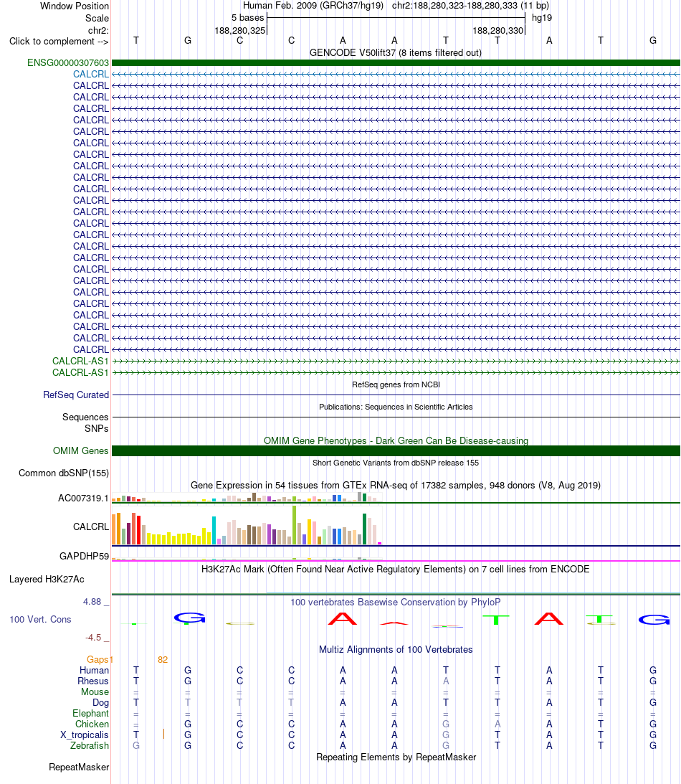This screenshot has width=681, height=784.
Task: Click the AC007319.1 GTEx label
Action: point(83,498)
